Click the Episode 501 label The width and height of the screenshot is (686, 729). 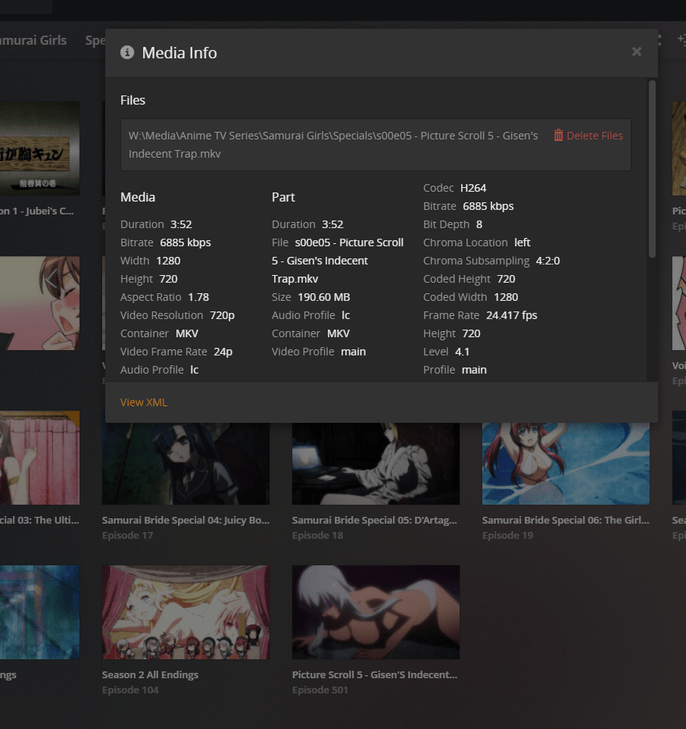coord(320,690)
